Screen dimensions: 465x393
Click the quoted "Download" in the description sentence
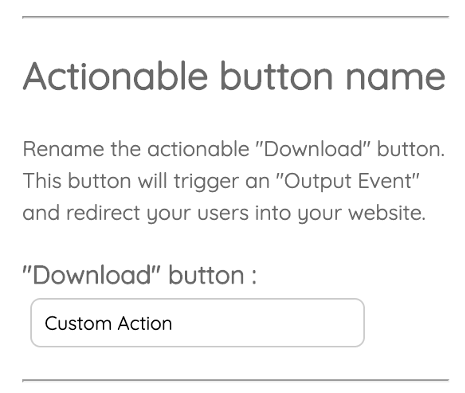pos(313,149)
